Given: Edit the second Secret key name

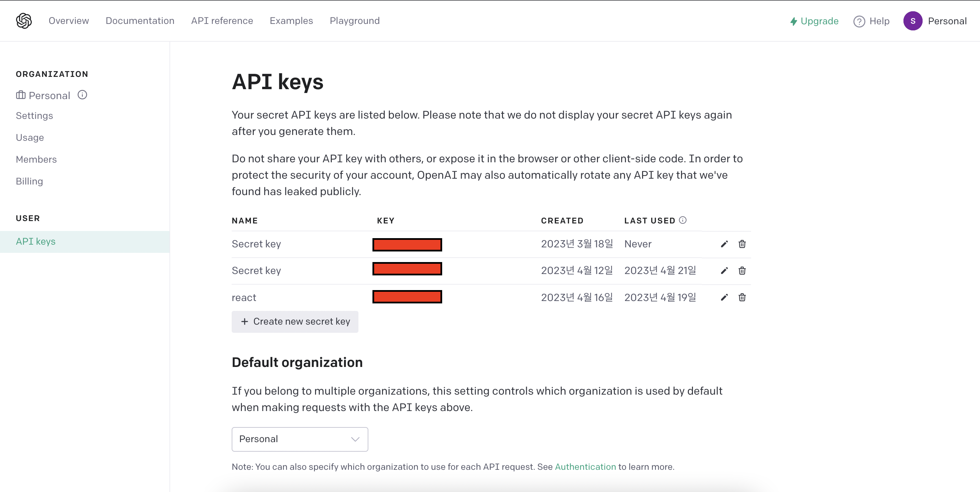Looking at the screenshot, I should pyautogui.click(x=724, y=271).
